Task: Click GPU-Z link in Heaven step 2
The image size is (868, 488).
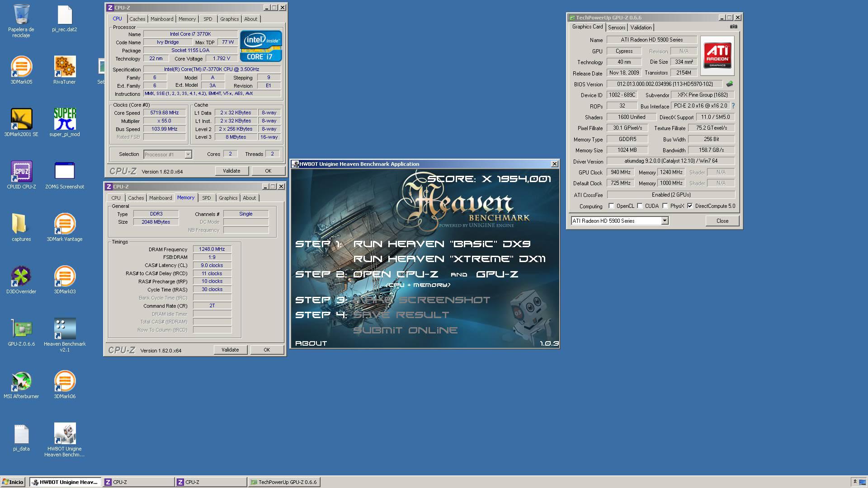Action: (x=497, y=274)
